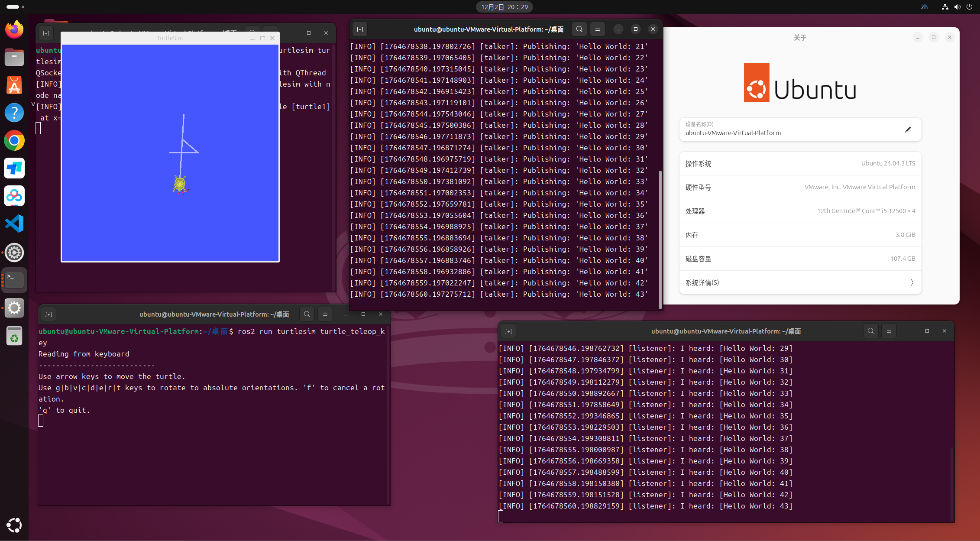This screenshot has height=541, width=980.
Task: Open system status menu power icon
Action: 969,7
